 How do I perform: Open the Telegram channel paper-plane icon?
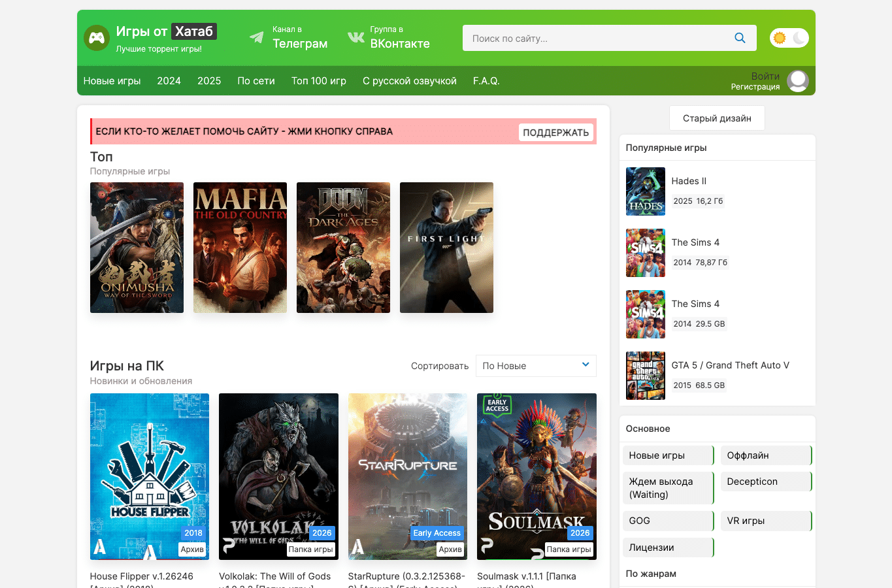pyautogui.click(x=257, y=37)
